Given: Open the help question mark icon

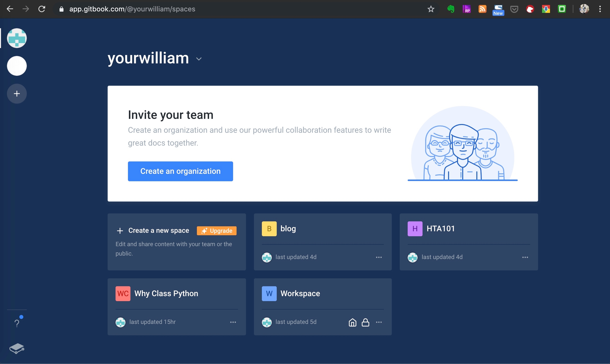Looking at the screenshot, I should point(17,323).
